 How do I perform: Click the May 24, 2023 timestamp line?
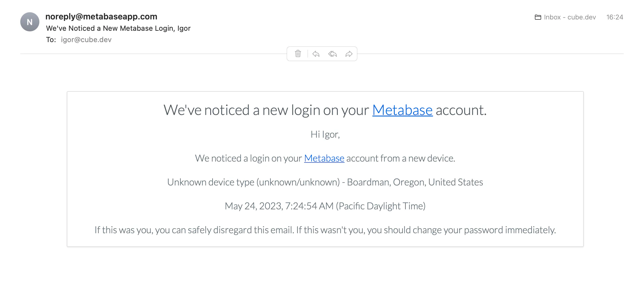[325, 206]
